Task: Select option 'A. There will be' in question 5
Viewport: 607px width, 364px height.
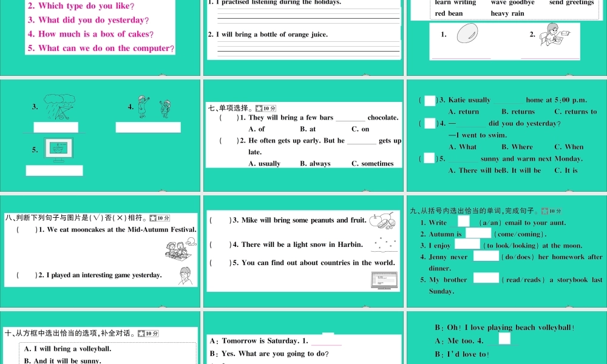Action: [x=476, y=170]
